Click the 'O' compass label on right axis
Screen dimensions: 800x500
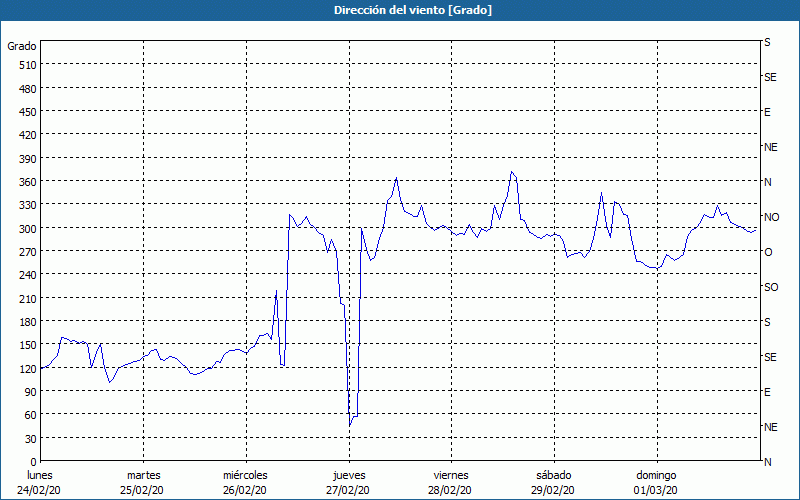[768, 252]
